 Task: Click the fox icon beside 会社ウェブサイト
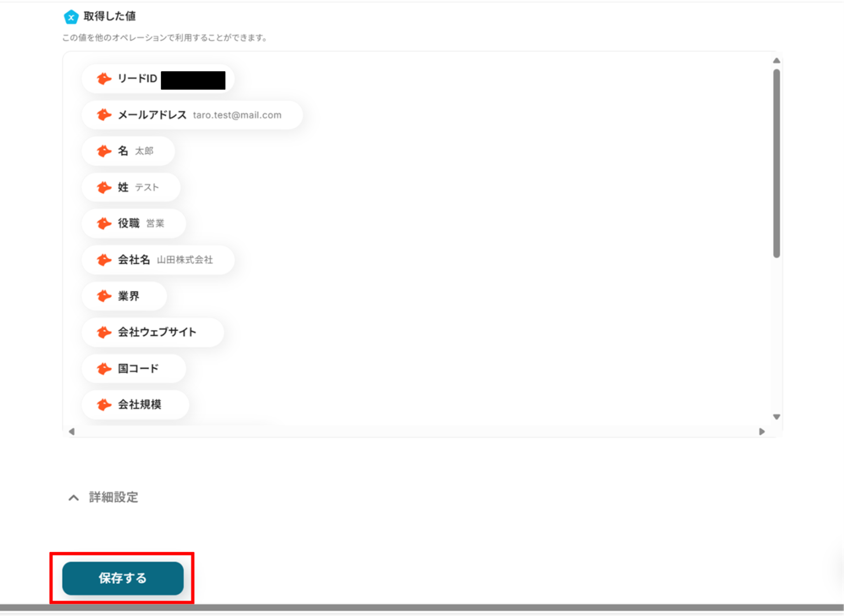[x=104, y=332]
